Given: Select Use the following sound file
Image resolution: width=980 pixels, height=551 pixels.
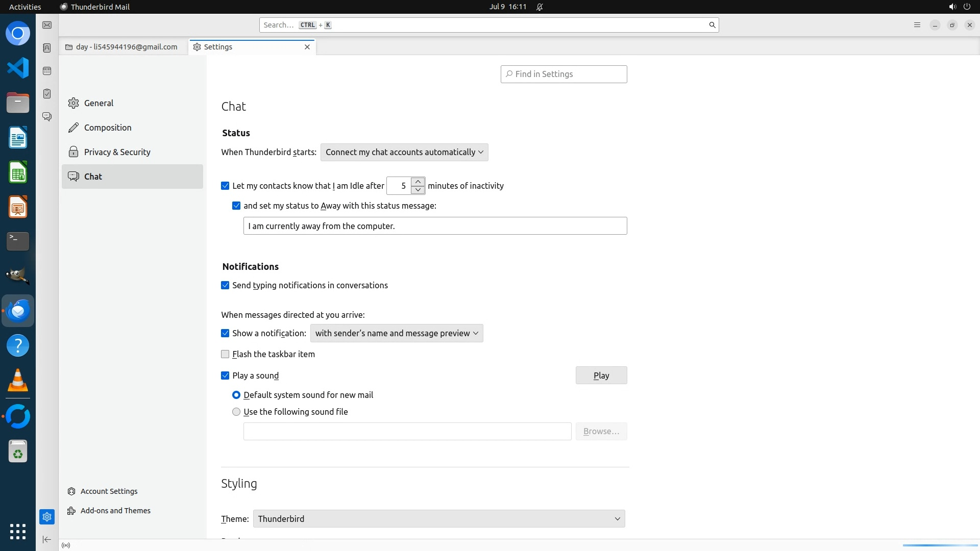Looking at the screenshot, I should (x=236, y=412).
